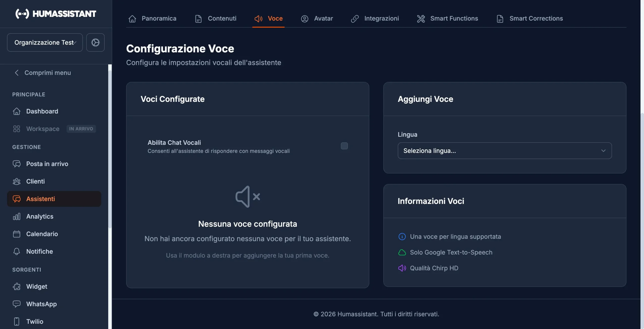Open Posta in arrivo in sidebar
This screenshot has width=644, height=329.
click(47, 164)
